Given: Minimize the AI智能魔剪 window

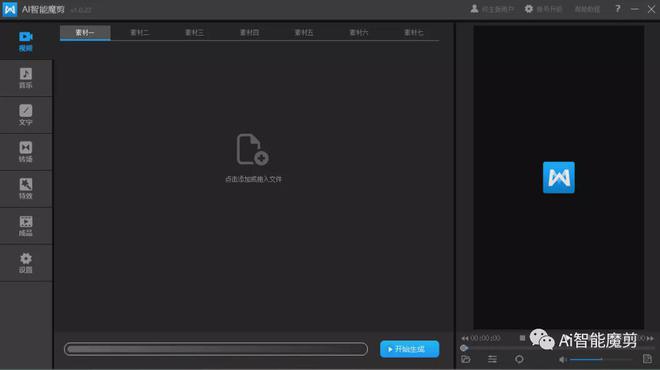Looking at the screenshot, I should pyautogui.click(x=635, y=9).
